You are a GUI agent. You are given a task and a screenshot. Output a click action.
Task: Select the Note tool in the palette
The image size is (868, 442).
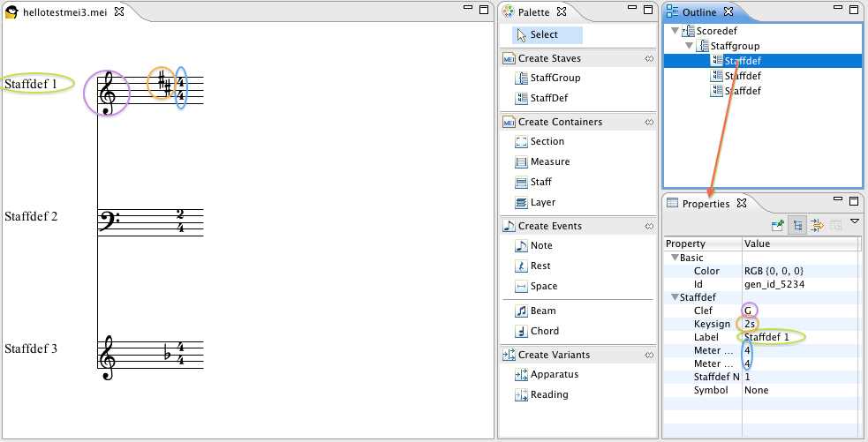pos(540,245)
